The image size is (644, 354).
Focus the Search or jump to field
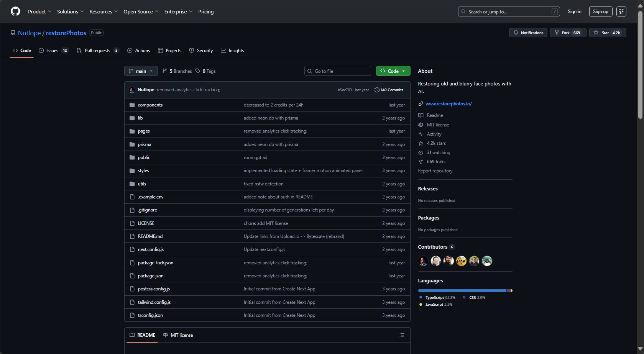(x=509, y=11)
